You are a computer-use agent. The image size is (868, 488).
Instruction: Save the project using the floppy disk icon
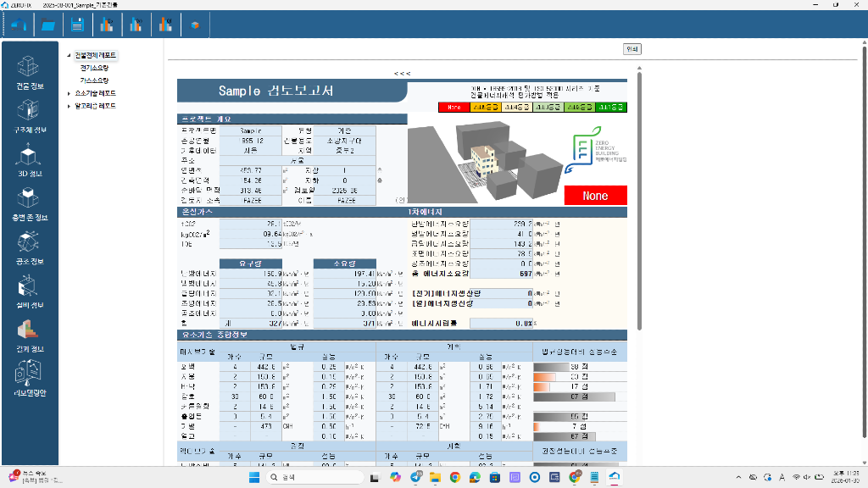click(x=77, y=25)
